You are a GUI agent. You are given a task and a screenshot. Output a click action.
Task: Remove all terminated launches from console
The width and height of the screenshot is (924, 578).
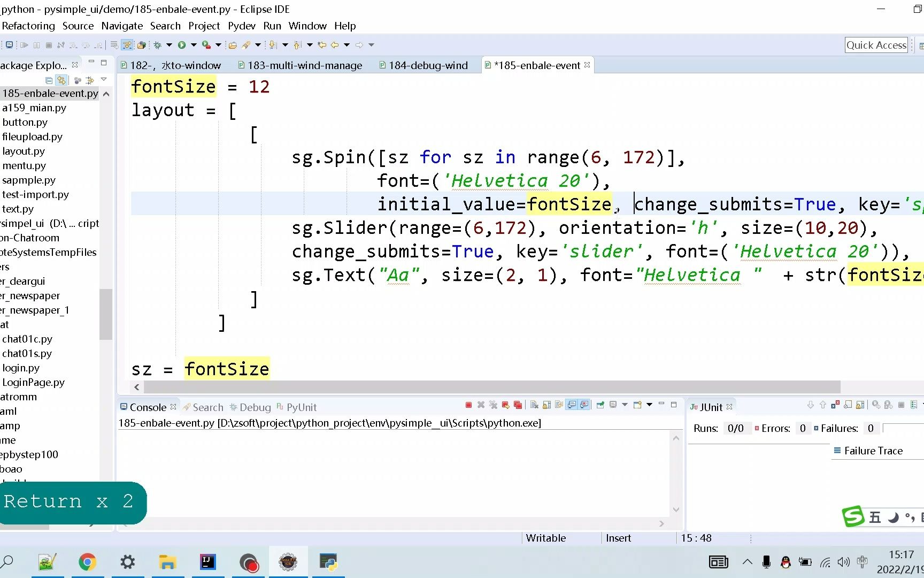pyautogui.click(x=493, y=405)
